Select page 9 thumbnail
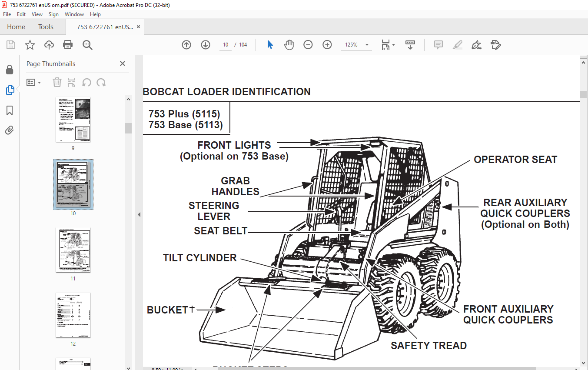The image size is (588, 370). [x=73, y=119]
